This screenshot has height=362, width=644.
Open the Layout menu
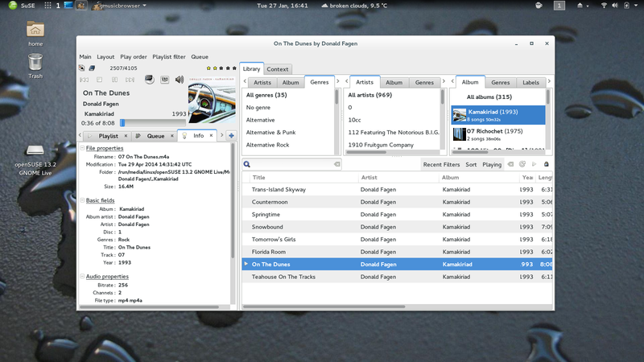pos(105,56)
